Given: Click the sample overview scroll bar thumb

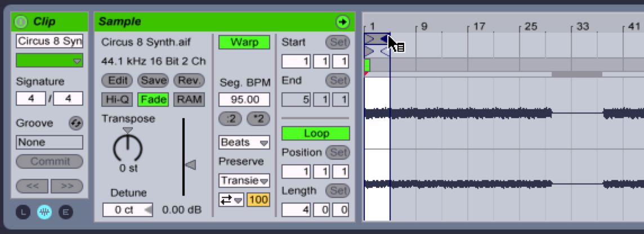Looking at the screenshot, I should tap(576, 74).
